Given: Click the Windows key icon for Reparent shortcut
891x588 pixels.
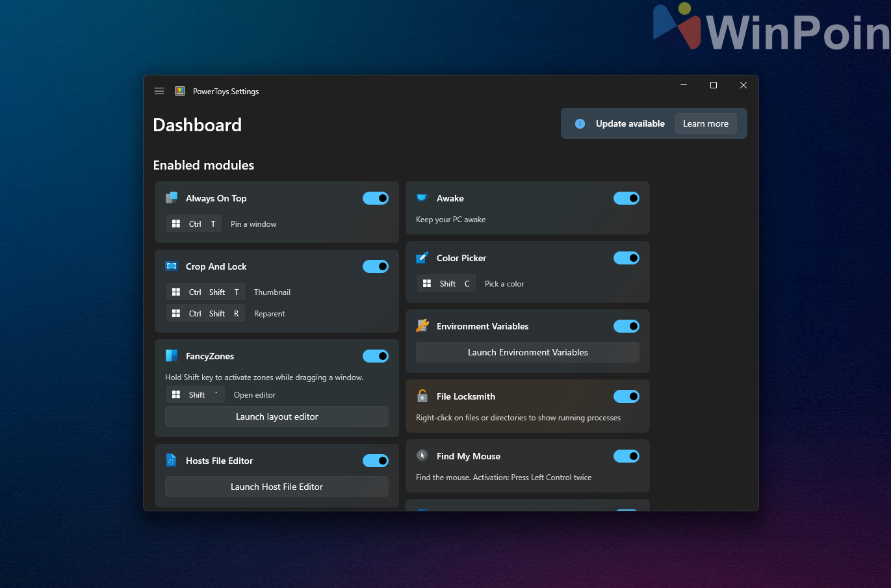Looking at the screenshot, I should 176,313.
